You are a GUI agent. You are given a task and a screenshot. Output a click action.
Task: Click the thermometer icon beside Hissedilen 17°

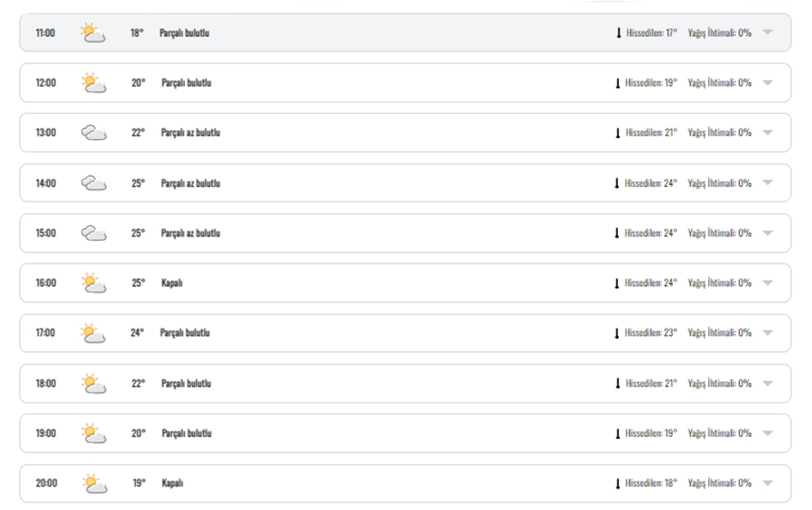(618, 33)
